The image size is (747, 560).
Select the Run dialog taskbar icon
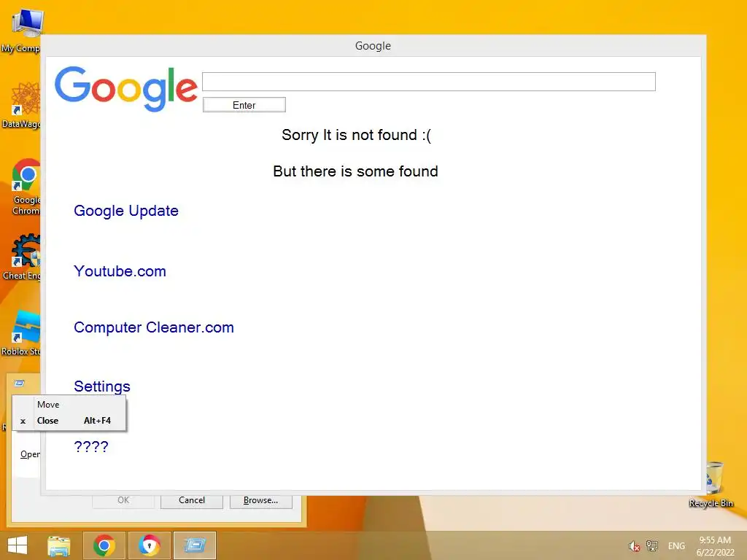(x=195, y=545)
